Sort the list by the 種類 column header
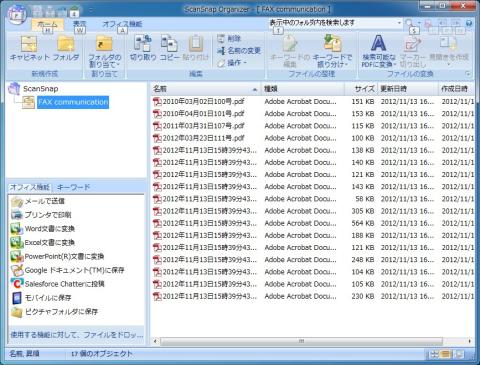480x365 pixels. click(x=303, y=89)
